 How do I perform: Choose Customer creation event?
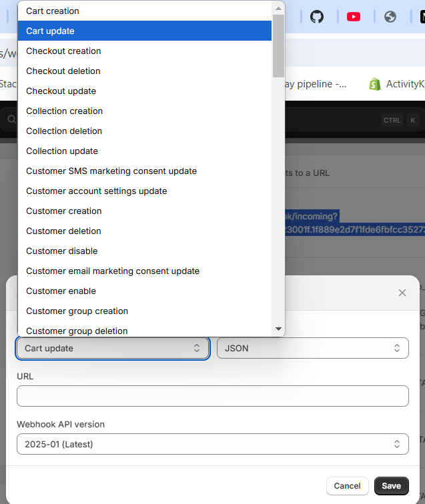pyautogui.click(x=145, y=211)
